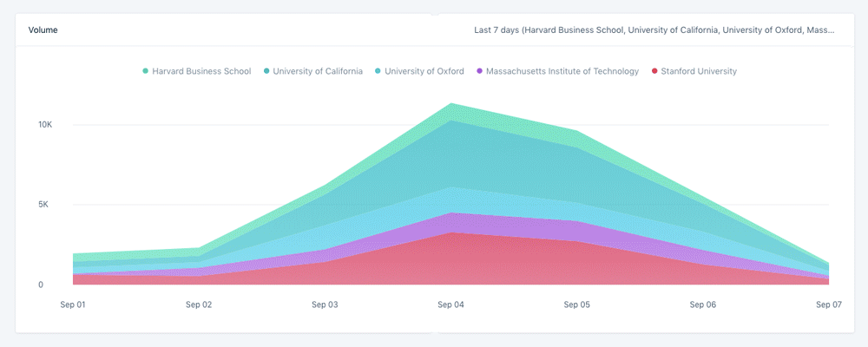868x347 pixels.
Task: Click the Volume chart title
Action: pos(43,30)
